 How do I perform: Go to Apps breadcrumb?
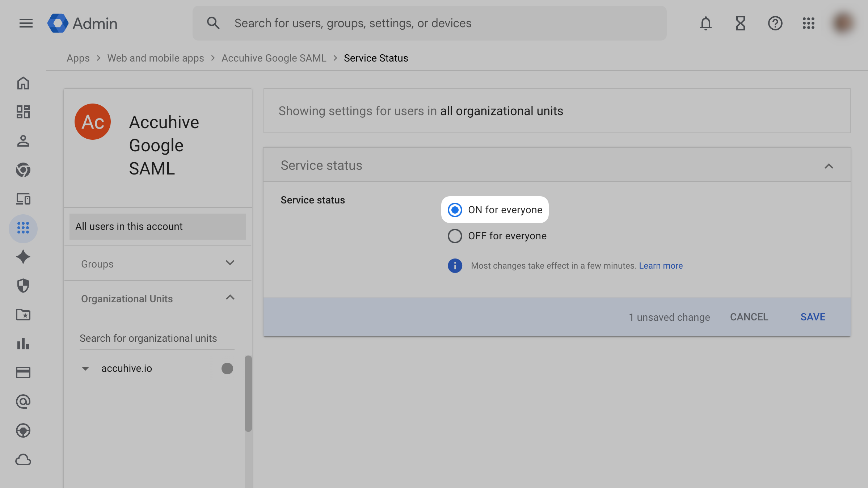78,58
